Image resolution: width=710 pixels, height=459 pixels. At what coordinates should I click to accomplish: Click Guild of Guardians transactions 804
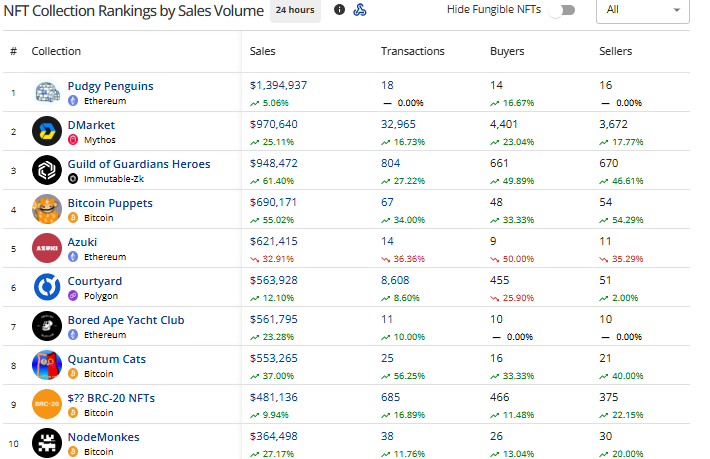pyautogui.click(x=390, y=163)
